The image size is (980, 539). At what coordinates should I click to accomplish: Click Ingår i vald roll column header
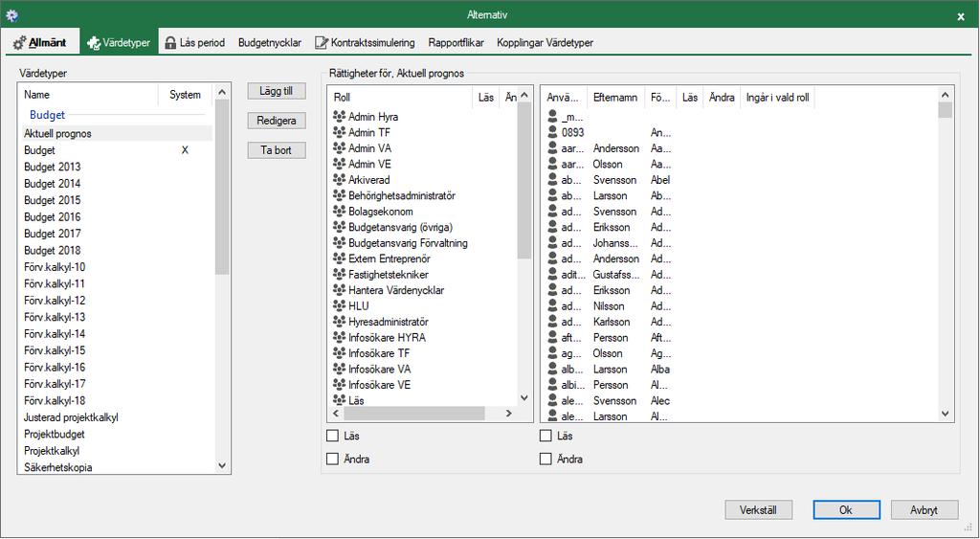[777, 97]
